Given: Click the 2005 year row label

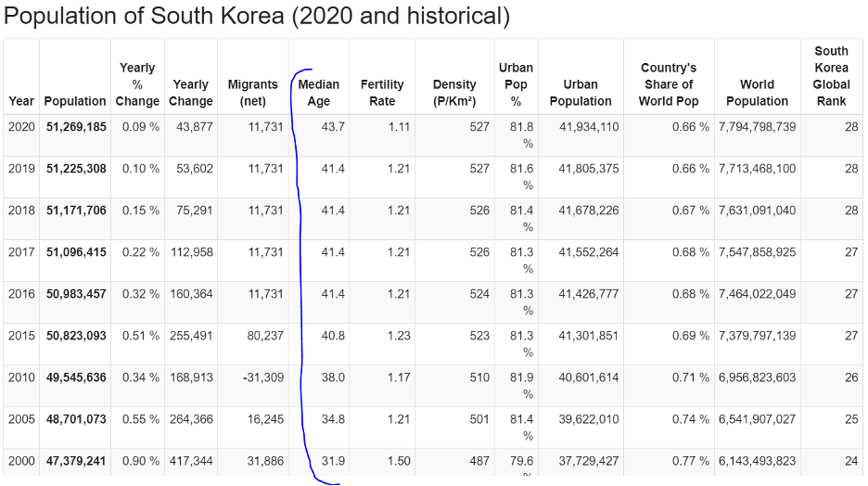Looking at the screenshot, I should coord(21,419).
